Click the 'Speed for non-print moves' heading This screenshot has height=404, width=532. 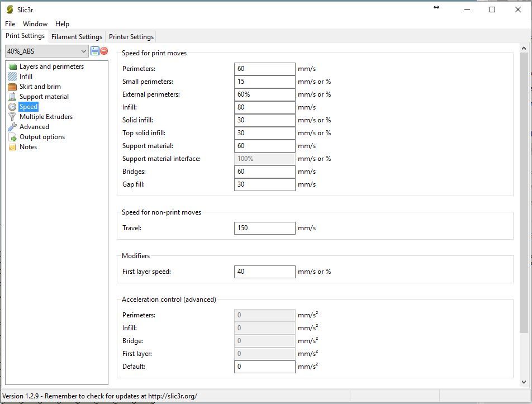(x=161, y=212)
